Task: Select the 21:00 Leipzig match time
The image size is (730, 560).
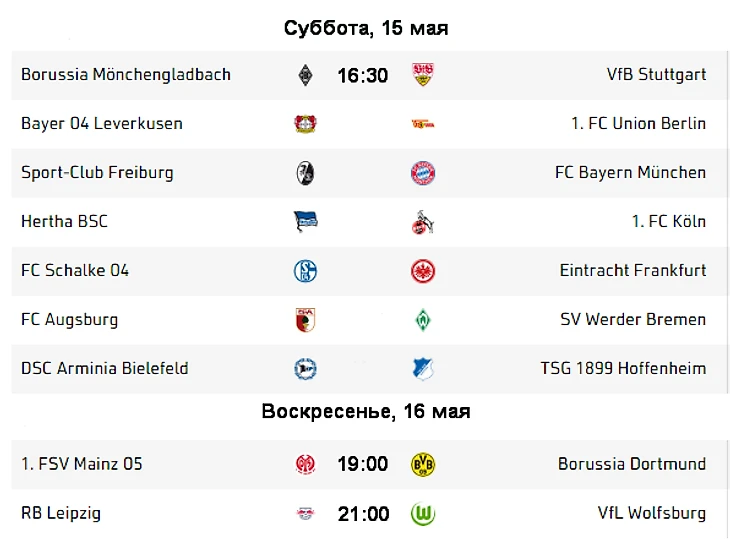Action: (363, 514)
